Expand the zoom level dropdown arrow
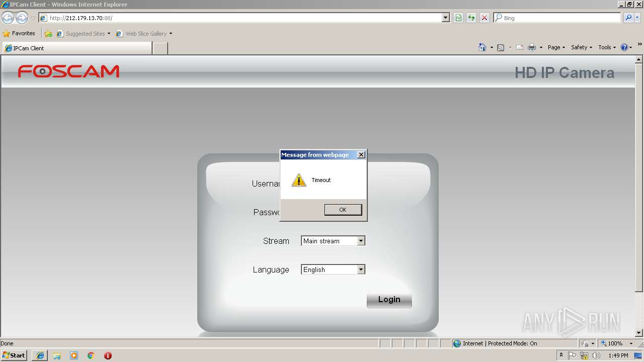This screenshot has width=644, height=362. click(631, 343)
